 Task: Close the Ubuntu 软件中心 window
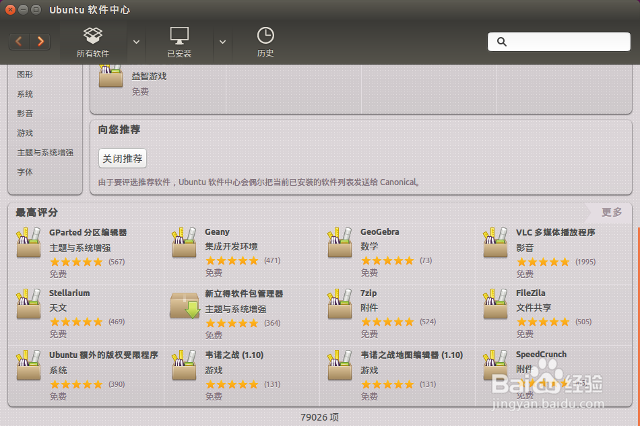tap(10, 9)
